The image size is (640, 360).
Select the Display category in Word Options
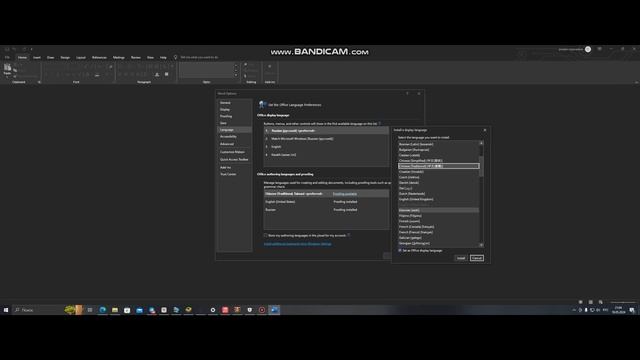click(x=234, y=109)
